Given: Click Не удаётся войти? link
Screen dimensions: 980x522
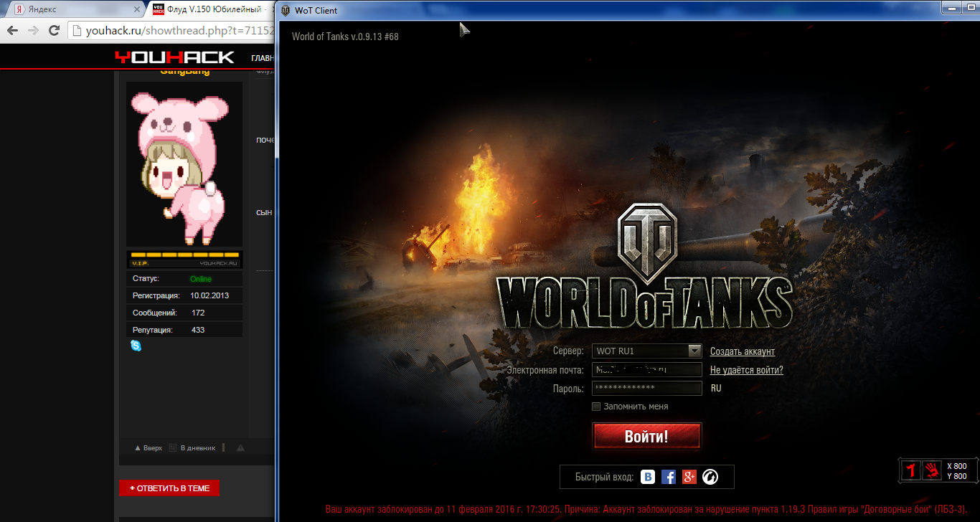Looking at the screenshot, I should point(746,370).
